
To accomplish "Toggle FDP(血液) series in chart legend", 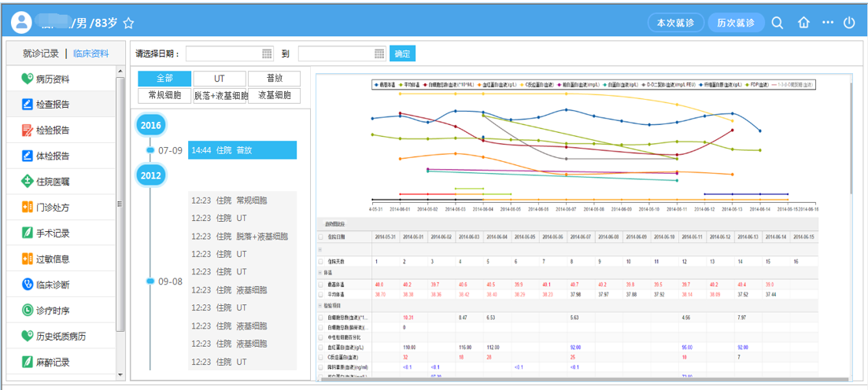I will click(756, 85).
